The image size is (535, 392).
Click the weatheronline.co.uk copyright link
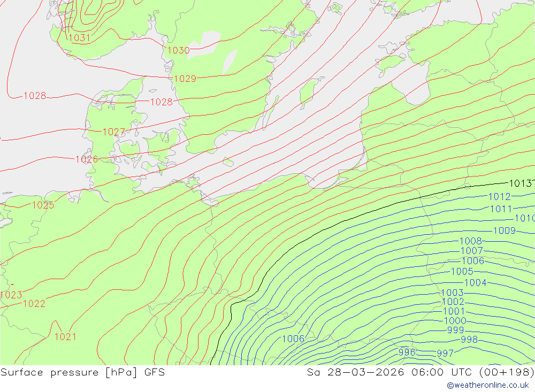pyautogui.click(x=488, y=385)
